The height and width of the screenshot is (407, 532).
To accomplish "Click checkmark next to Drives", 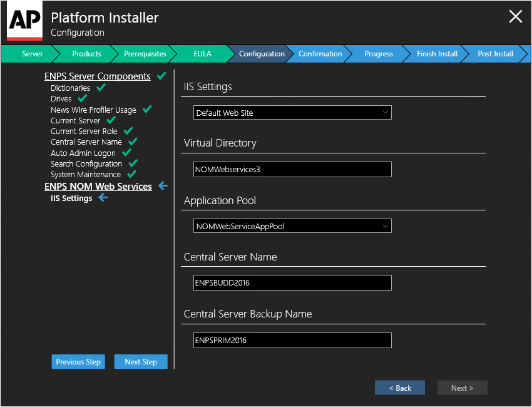I will coord(83,98).
